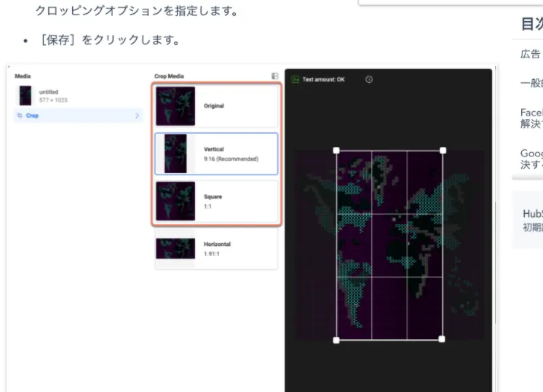Open the untitled media thumbnail
543x392 pixels.
25,95
